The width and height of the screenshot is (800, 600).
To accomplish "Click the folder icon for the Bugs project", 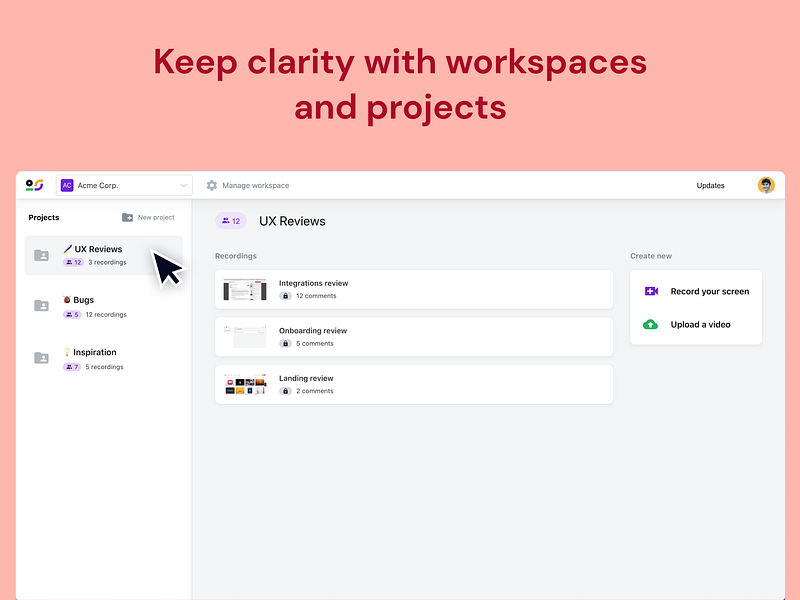I will [x=41, y=306].
